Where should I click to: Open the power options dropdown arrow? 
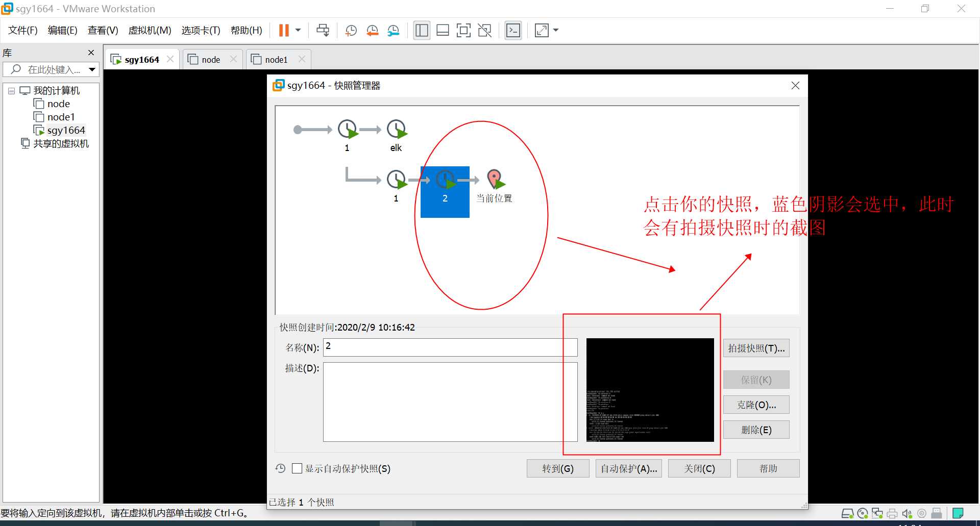[x=298, y=31]
